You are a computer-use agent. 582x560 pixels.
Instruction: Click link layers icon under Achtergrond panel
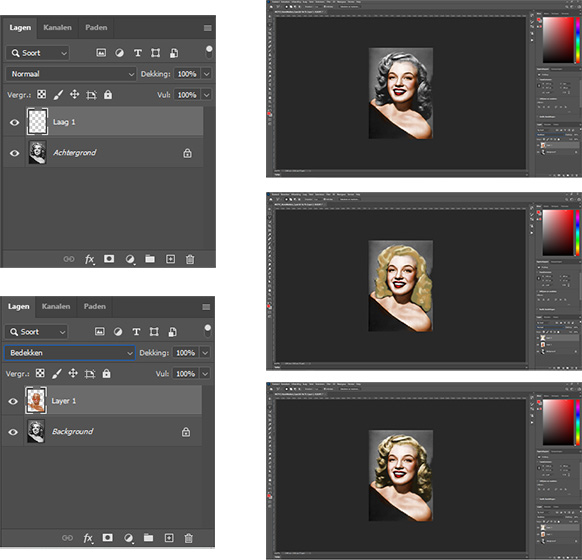pyautogui.click(x=69, y=259)
